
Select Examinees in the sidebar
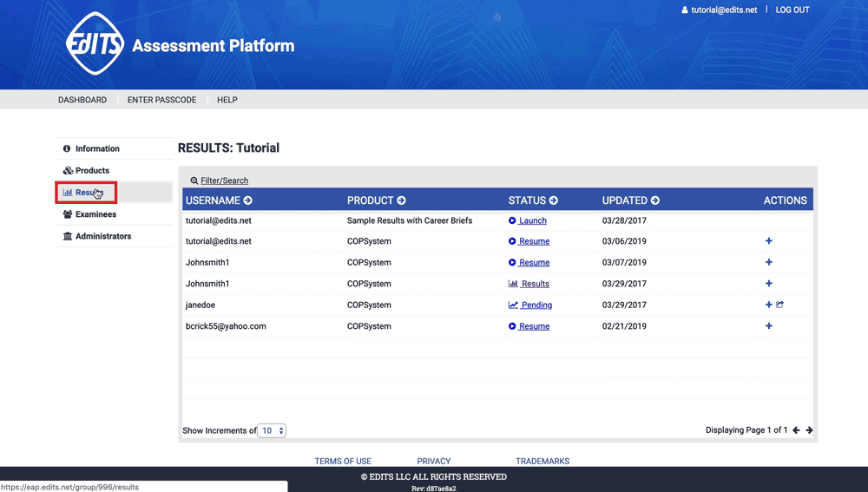(95, 214)
